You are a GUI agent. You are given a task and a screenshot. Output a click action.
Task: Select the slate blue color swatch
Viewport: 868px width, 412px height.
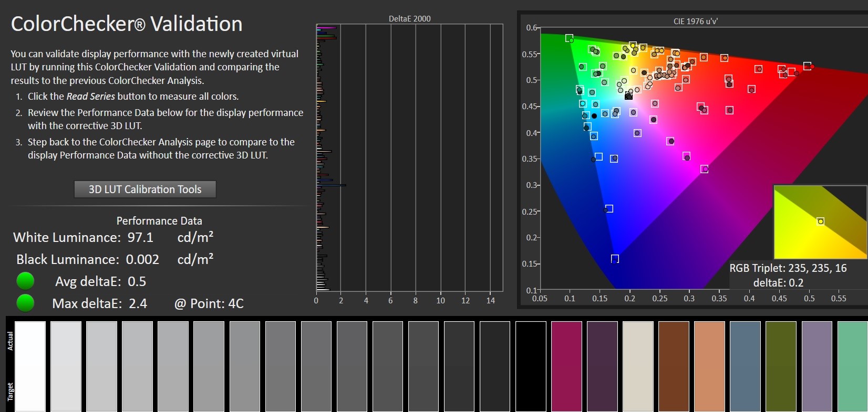tap(745, 366)
